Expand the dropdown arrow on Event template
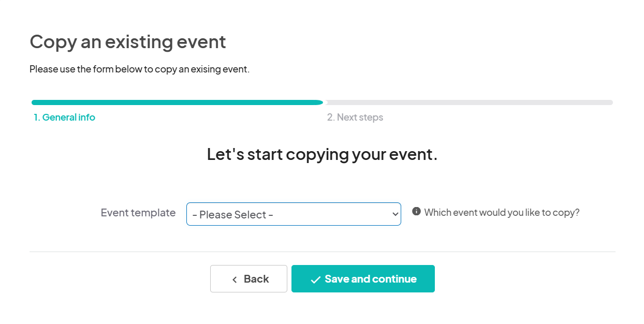Screen dimensions: 644x324 coord(395,214)
